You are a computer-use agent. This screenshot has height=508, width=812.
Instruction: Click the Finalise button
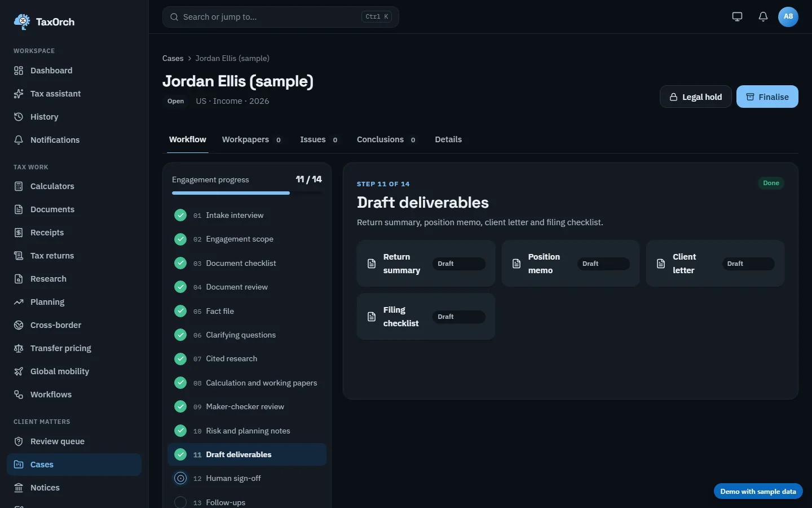click(x=767, y=97)
